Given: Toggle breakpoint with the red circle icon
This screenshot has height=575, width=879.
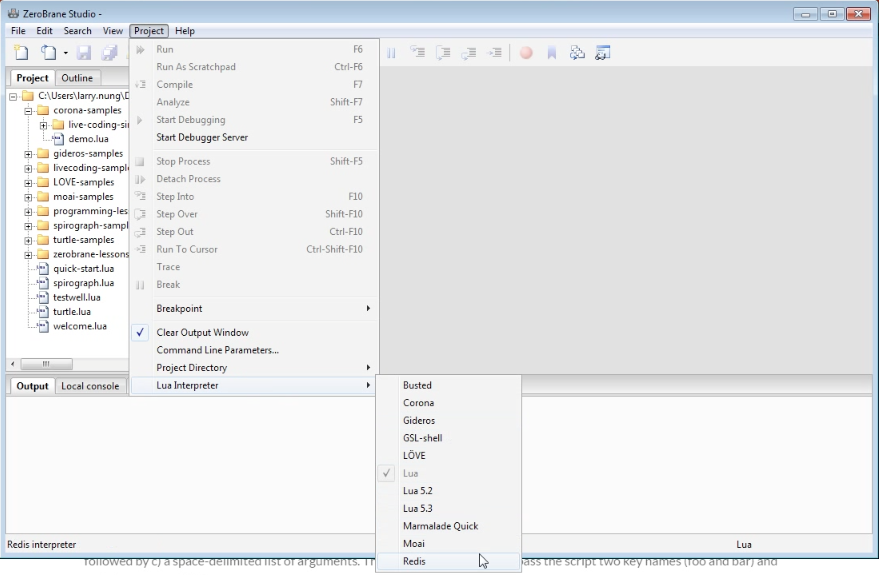Looking at the screenshot, I should pyautogui.click(x=526, y=53).
